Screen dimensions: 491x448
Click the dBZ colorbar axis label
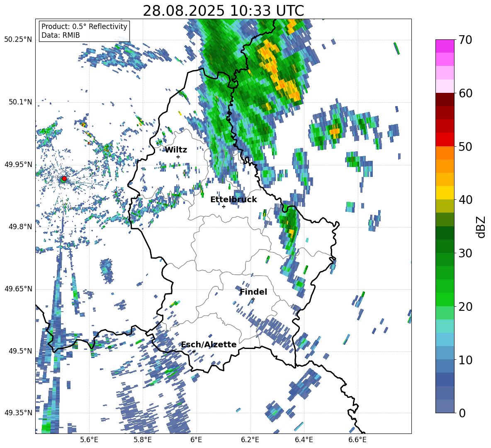click(481, 227)
